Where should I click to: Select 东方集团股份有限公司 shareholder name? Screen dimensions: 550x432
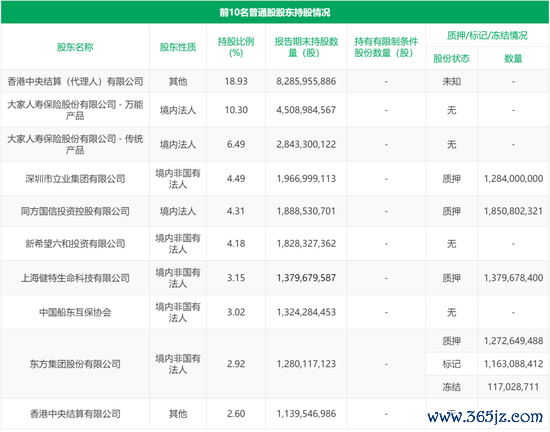pyautogui.click(x=75, y=364)
